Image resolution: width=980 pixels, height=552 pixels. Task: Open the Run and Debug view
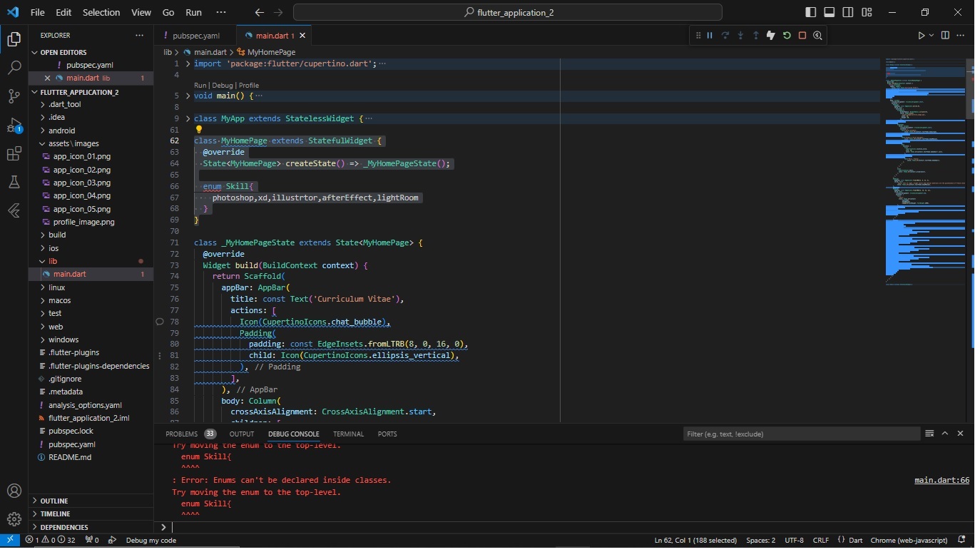coord(14,126)
